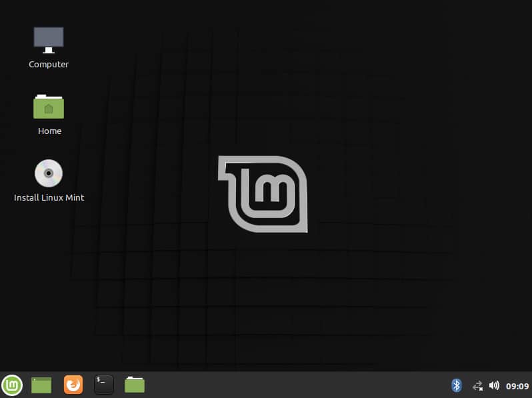The image size is (532, 398).
Task: Launch Firefox from the panel
Action: coord(73,385)
